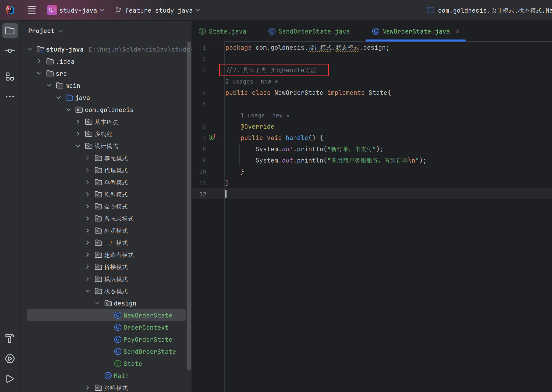Collapse the design package

pos(97,303)
